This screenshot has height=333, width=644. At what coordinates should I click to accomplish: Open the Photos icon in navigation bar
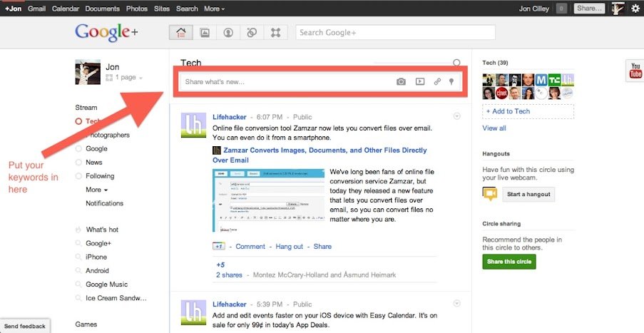[205, 32]
